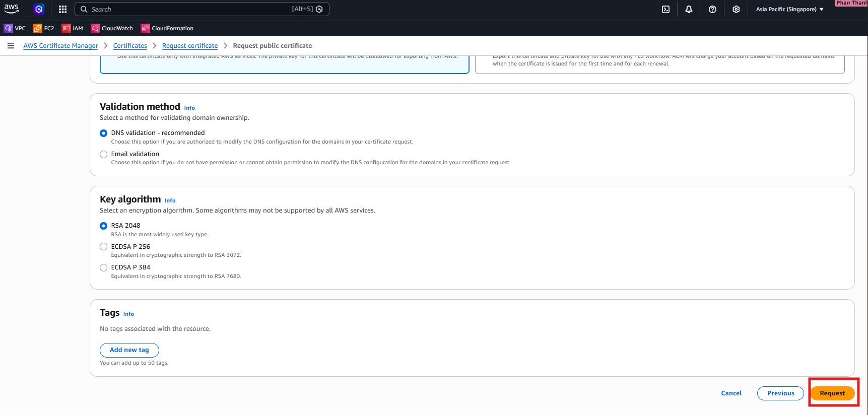Open the VPC service shortcut
Image resolution: width=868 pixels, height=415 pixels.
(15, 28)
